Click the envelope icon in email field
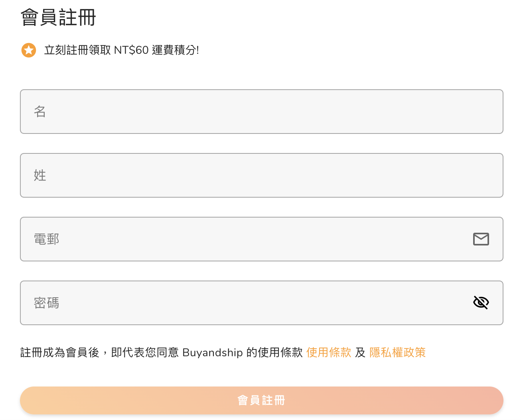This screenshot has height=420, width=521. coord(481,239)
